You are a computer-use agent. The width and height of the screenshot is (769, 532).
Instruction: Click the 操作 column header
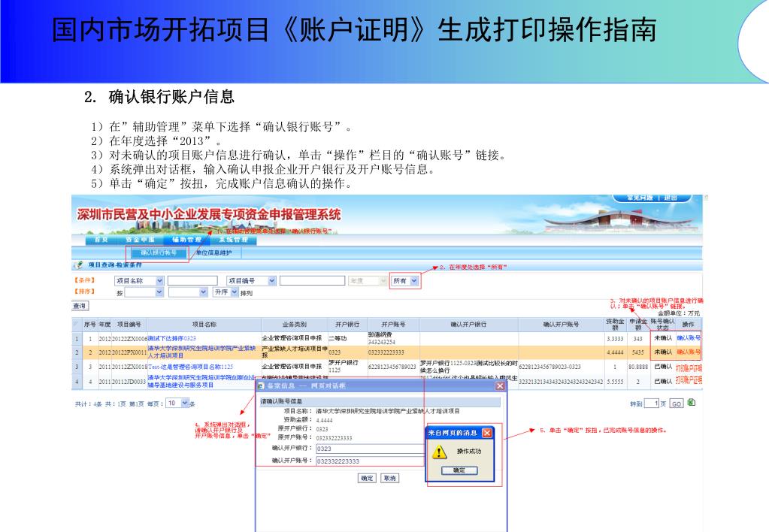point(688,325)
